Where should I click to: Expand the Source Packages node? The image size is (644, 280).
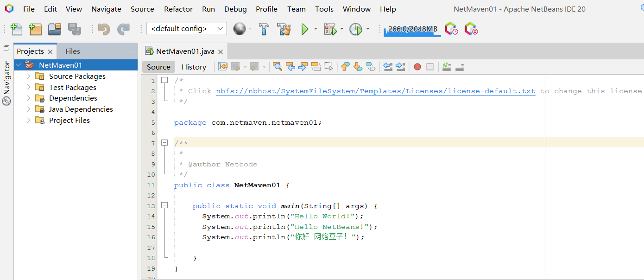pos(29,76)
